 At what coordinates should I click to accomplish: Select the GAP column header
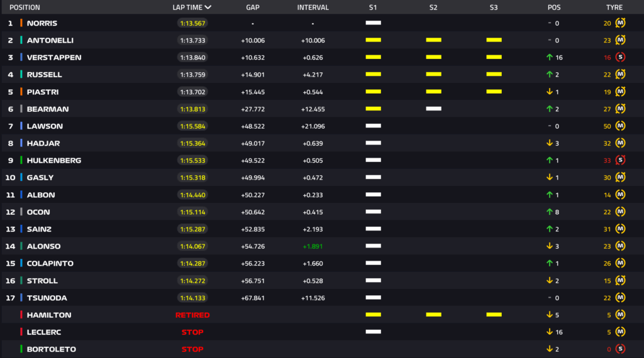click(x=252, y=8)
